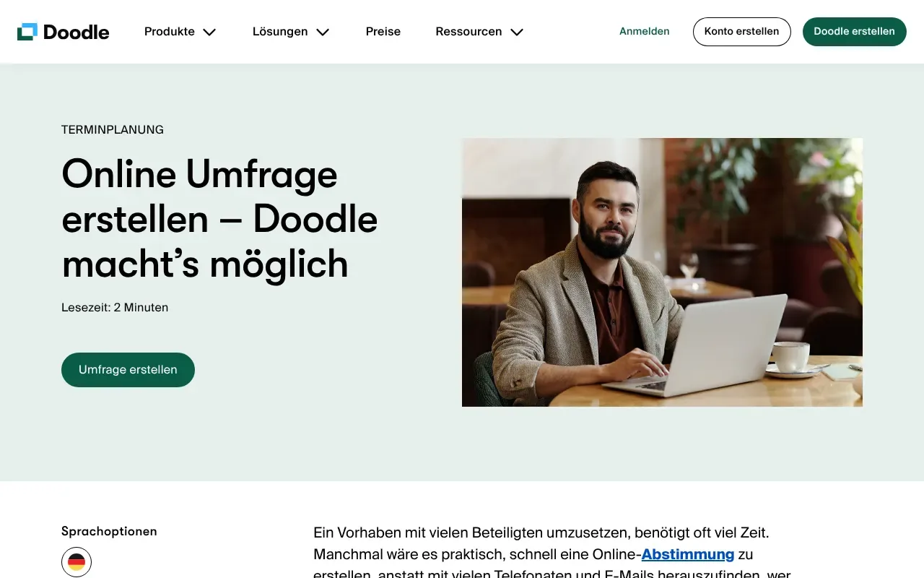Click the TERMINPLANUNG category label
Screen dimensions: 924x578
[113, 130]
